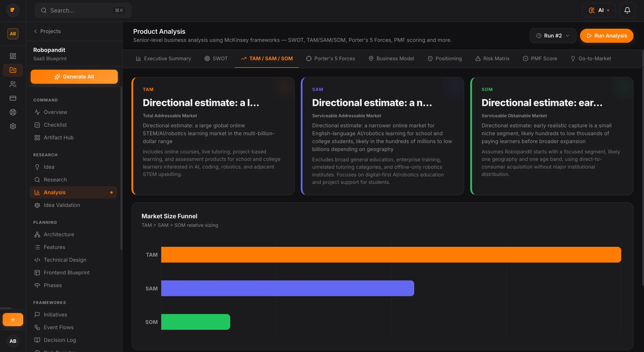Click the Idea lightbulb icon
The width and height of the screenshot is (644, 352).
(x=37, y=167)
